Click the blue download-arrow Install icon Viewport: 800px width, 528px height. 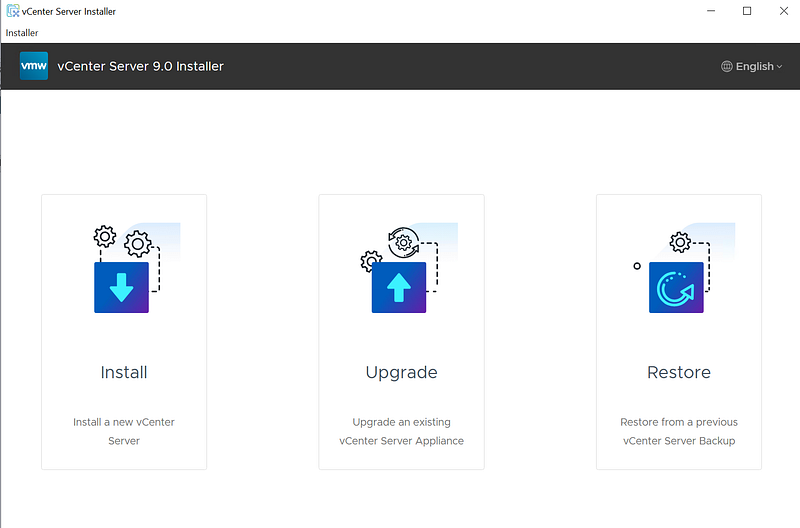[121, 287]
